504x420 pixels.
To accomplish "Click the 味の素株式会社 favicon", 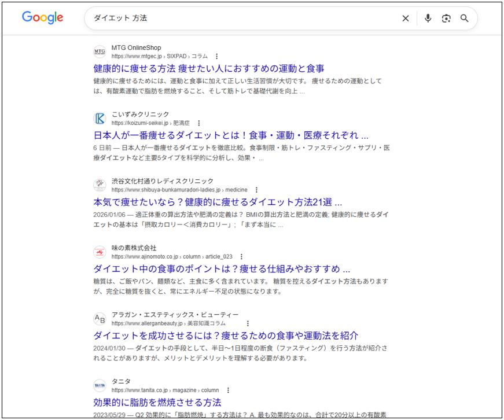I will 99,252.
